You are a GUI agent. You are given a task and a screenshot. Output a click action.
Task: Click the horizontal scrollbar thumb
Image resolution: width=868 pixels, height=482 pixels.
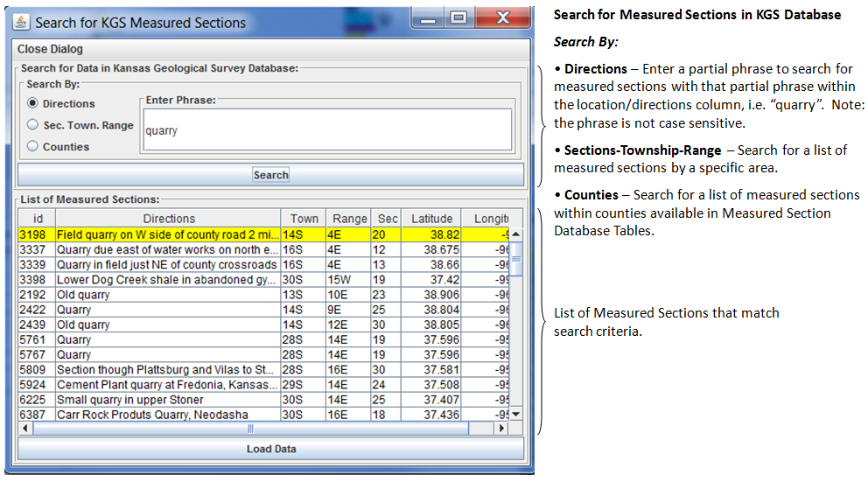pyautogui.click(x=251, y=429)
